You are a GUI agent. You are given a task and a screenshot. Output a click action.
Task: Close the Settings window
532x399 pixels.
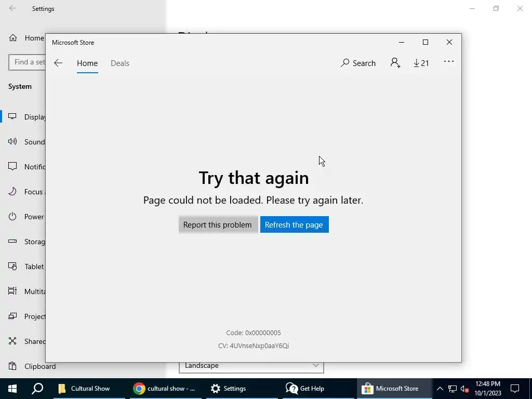520,8
